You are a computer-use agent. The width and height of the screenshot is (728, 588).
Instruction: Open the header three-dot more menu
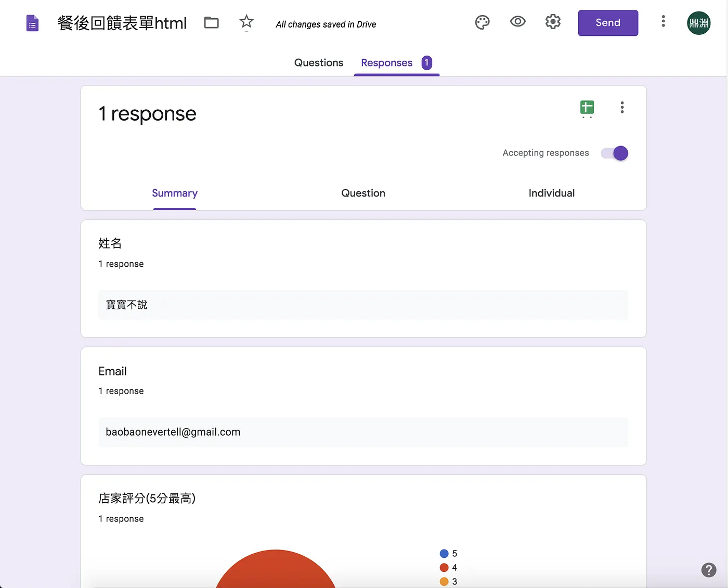663,21
